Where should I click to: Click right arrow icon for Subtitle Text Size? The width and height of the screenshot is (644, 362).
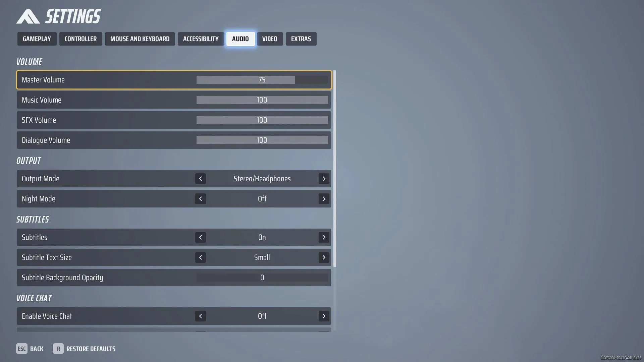pos(324,257)
